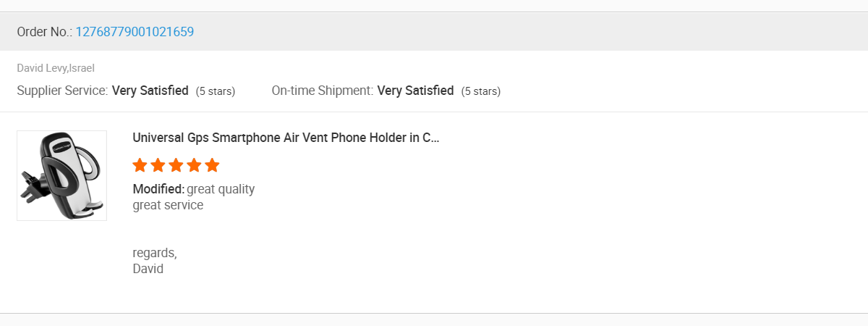The height and width of the screenshot is (326, 868).
Task: Click Very Satisfied beside On-time Shipment
Action: click(416, 91)
